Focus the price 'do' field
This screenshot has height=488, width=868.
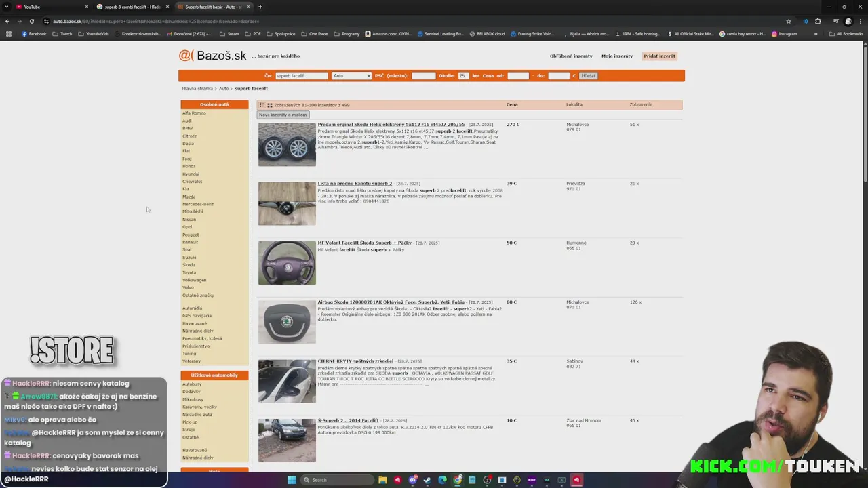[559, 76]
